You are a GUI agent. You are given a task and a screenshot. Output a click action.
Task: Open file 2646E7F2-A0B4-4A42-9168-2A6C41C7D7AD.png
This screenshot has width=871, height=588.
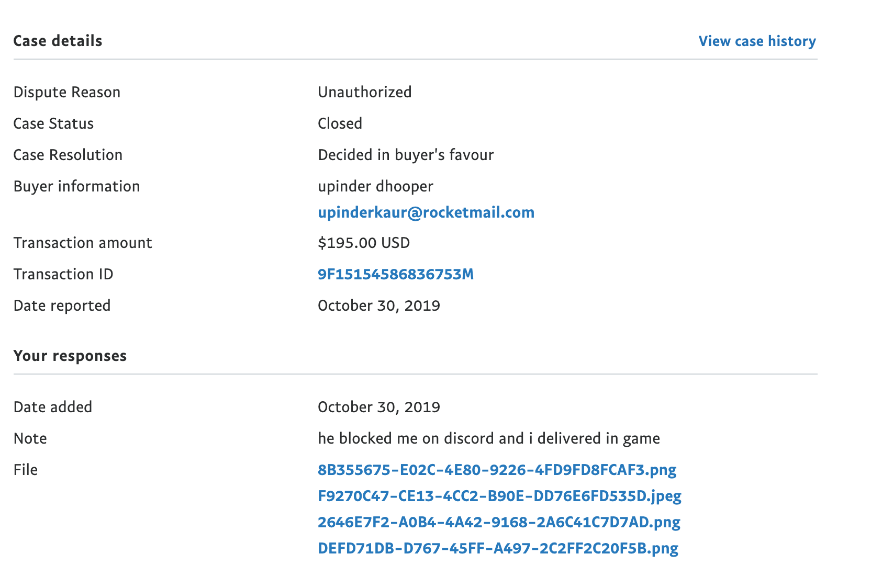click(x=499, y=522)
